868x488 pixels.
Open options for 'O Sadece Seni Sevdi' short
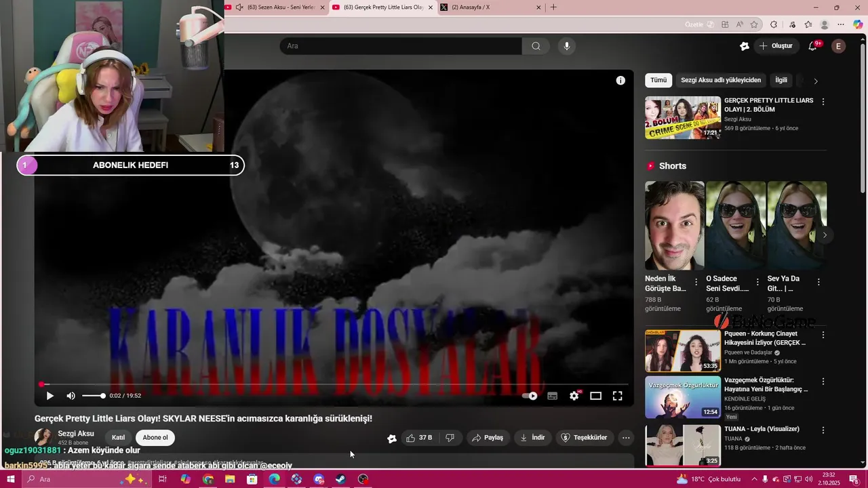(757, 282)
